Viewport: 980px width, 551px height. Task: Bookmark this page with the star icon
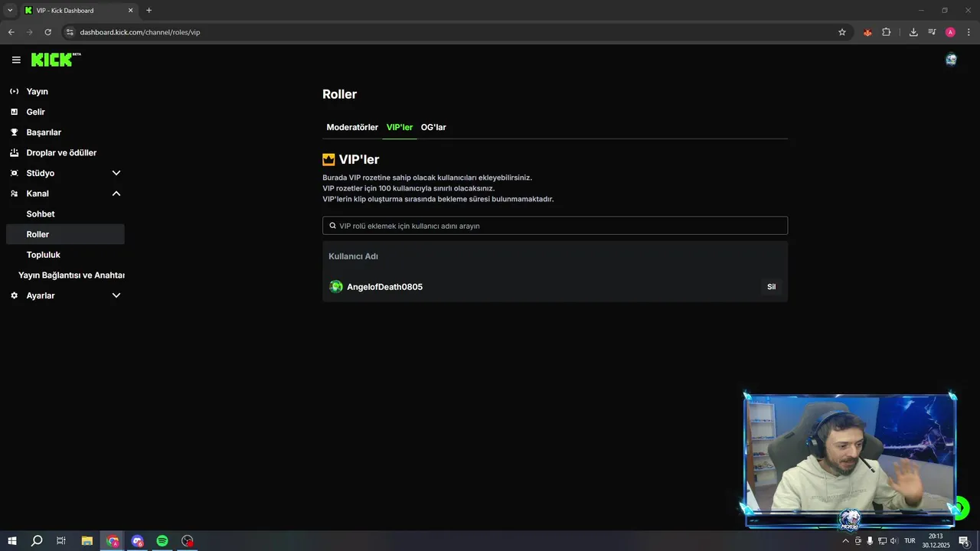click(842, 32)
